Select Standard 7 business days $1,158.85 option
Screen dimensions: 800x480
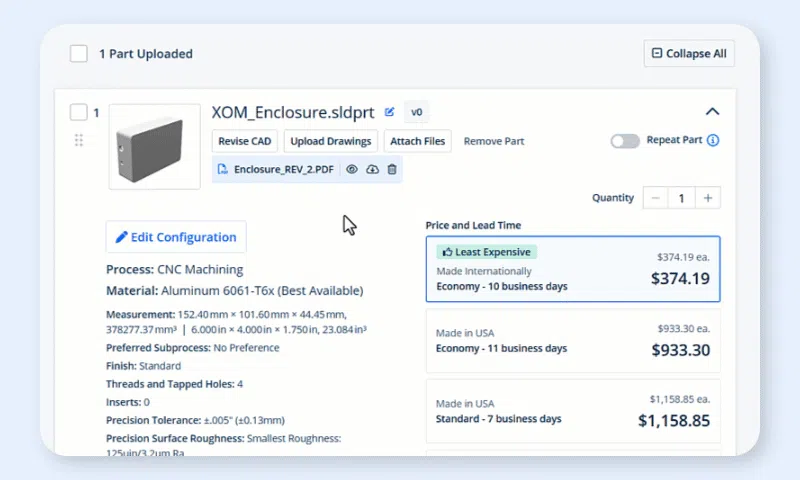click(x=573, y=411)
